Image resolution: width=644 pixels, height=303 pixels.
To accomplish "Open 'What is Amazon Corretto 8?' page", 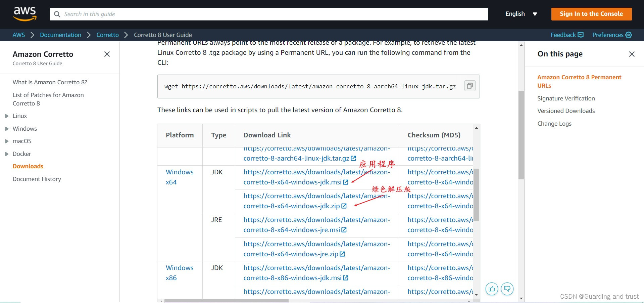I will [50, 82].
